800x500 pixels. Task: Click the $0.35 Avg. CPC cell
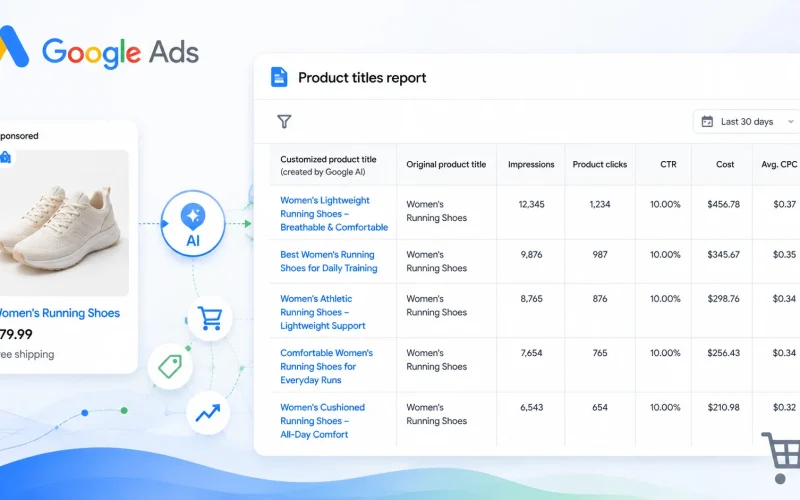point(785,255)
